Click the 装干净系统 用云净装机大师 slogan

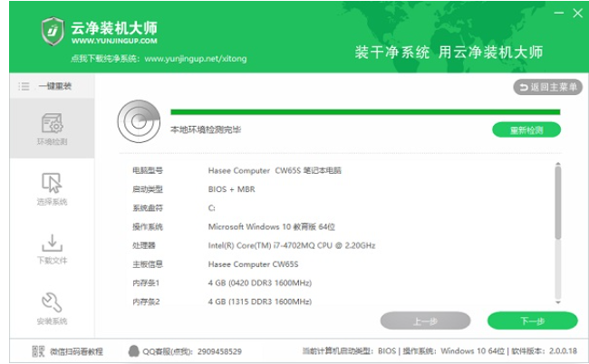(x=449, y=53)
